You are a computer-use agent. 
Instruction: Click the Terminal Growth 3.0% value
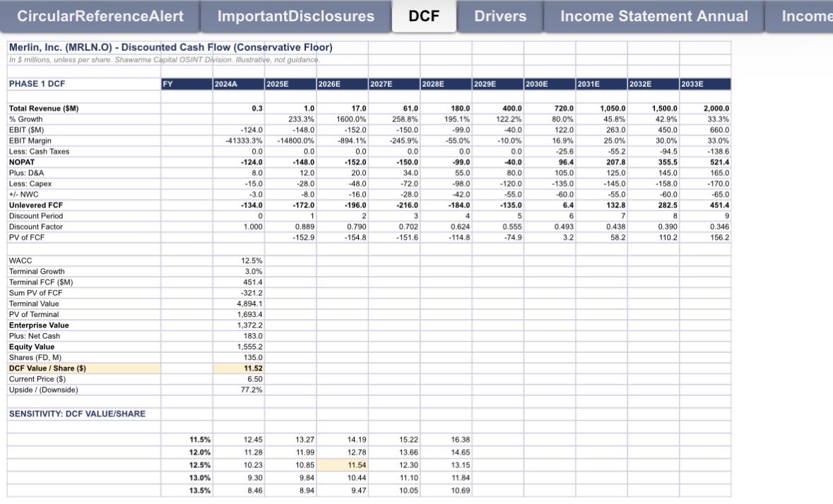click(x=239, y=271)
